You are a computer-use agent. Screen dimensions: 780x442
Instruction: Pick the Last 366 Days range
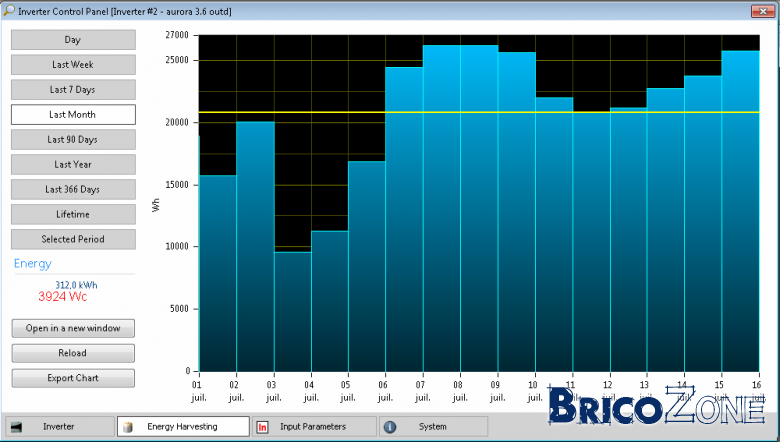73,189
